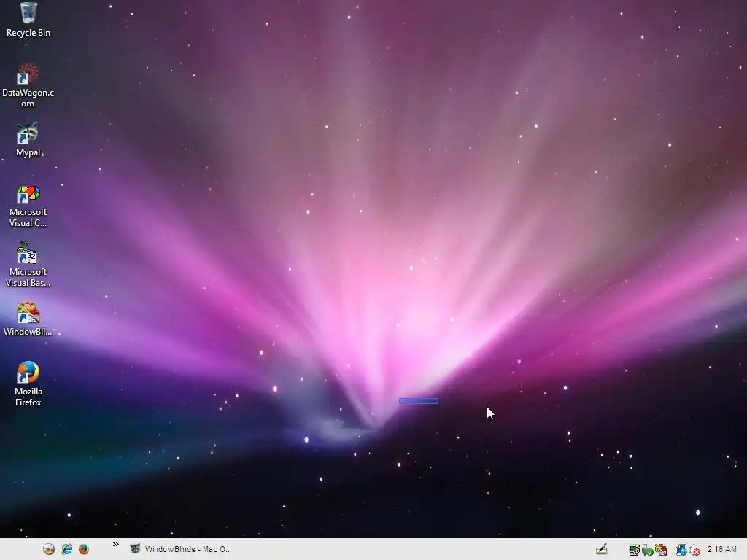This screenshot has width=747, height=560.
Task: Select the Microsoft Visual C++ shortcut icon
Action: tap(28, 194)
